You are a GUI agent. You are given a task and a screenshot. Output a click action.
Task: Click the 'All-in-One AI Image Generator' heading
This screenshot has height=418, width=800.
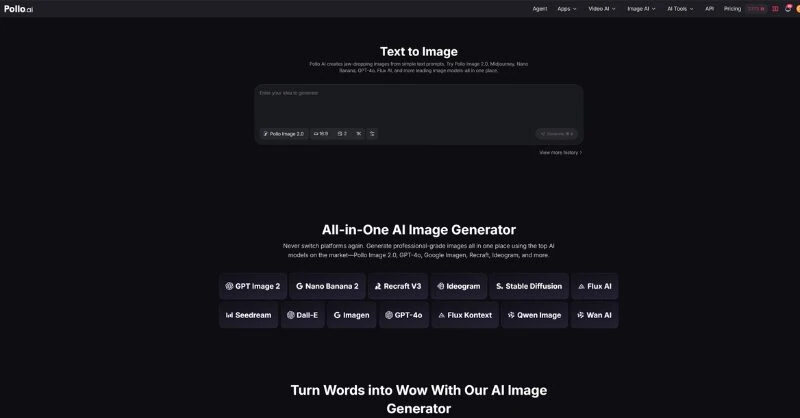pyautogui.click(x=418, y=230)
